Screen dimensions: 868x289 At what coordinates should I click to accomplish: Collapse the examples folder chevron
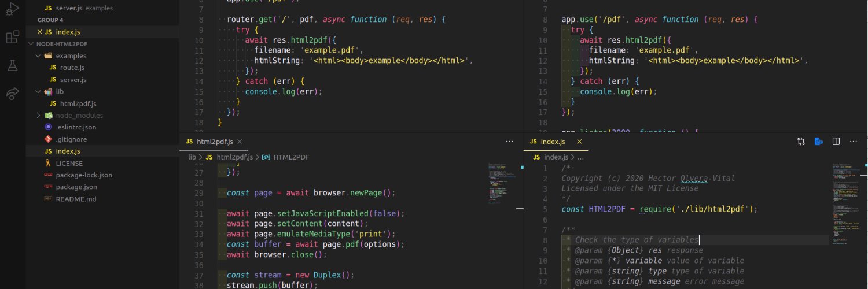tap(39, 56)
